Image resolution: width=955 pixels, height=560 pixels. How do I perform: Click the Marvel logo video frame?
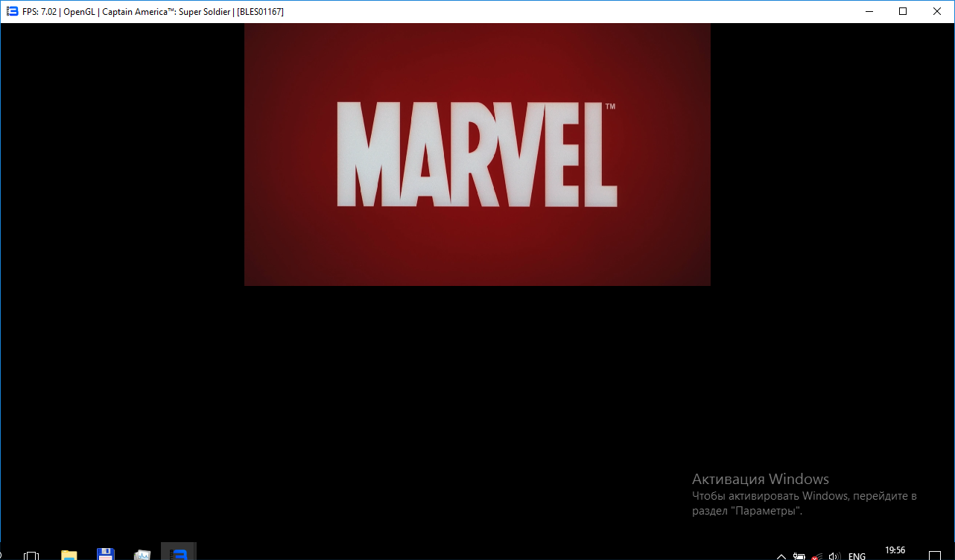tap(477, 154)
